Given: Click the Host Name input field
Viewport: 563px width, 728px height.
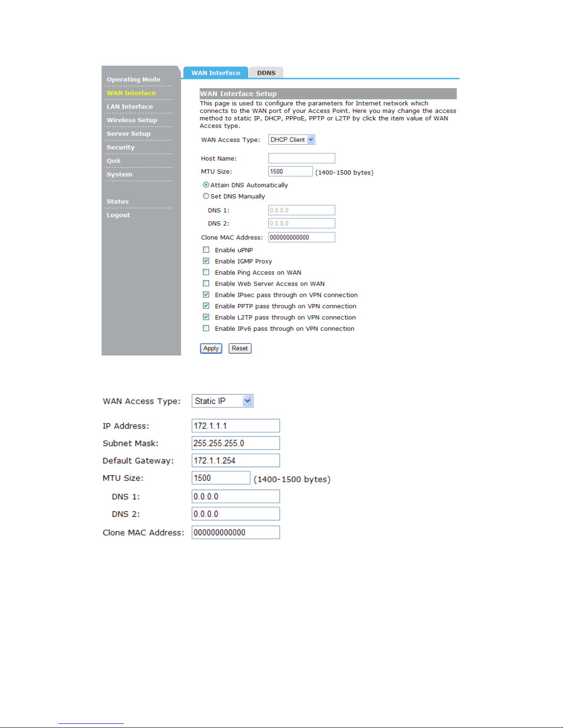Looking at the screenshot, I should pyautogui.click(x=301, y=158).
